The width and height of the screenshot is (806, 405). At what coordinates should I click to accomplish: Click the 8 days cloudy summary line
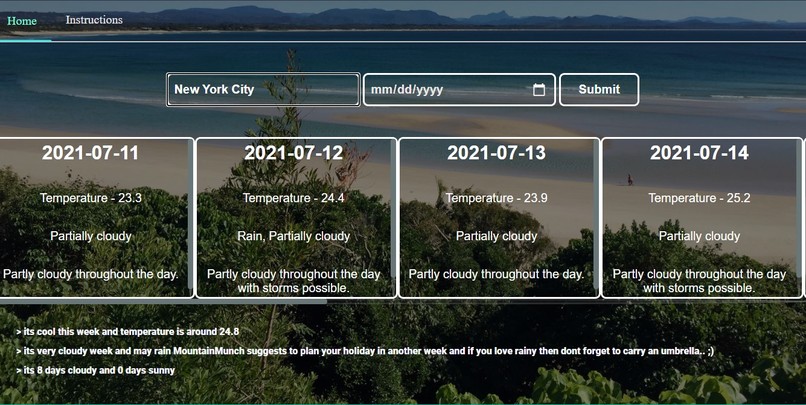coord(96,370)
